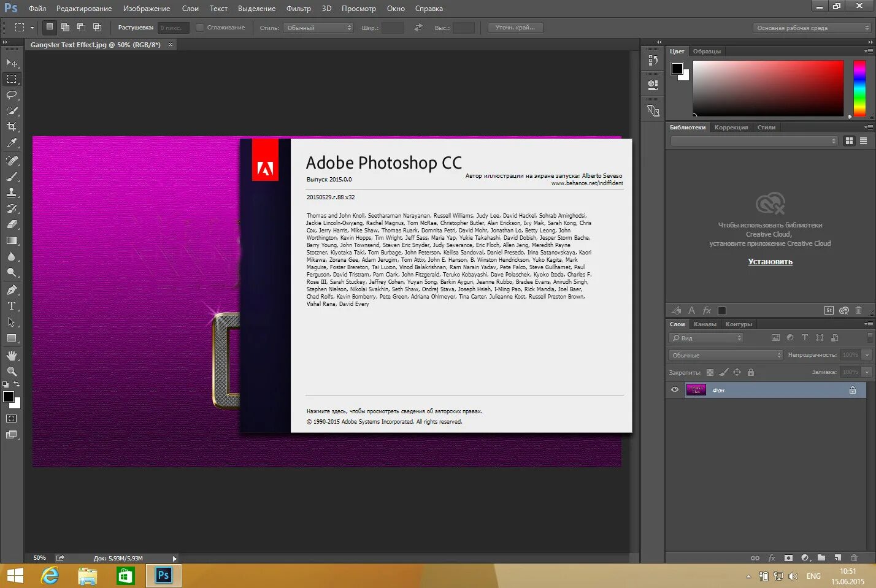Click the color spectrum hue slider
This screenshot has height=588, width=876.
[x=859, y=88]
